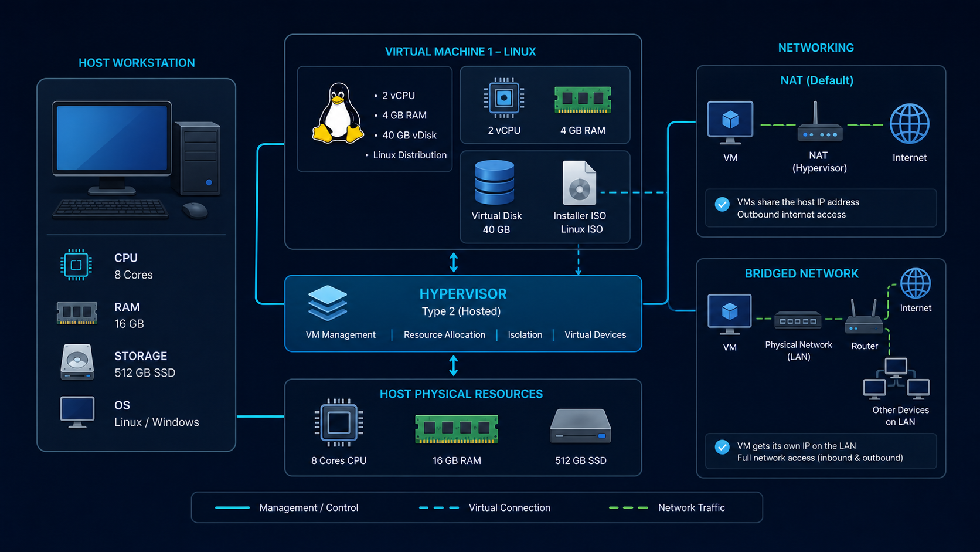Click the 512 GB SSD storage value in Host Workstation

coord(145,373)
